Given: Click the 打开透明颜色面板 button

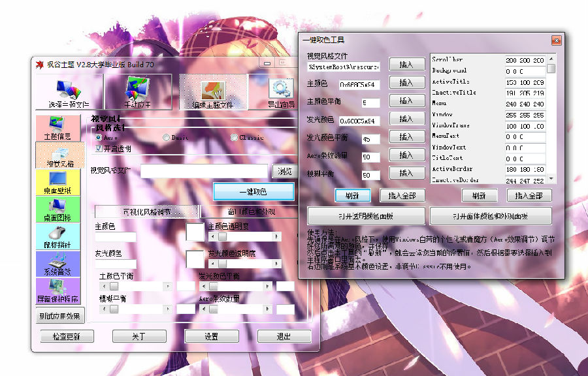Looking at the screenshot, I should coord(366,215).
